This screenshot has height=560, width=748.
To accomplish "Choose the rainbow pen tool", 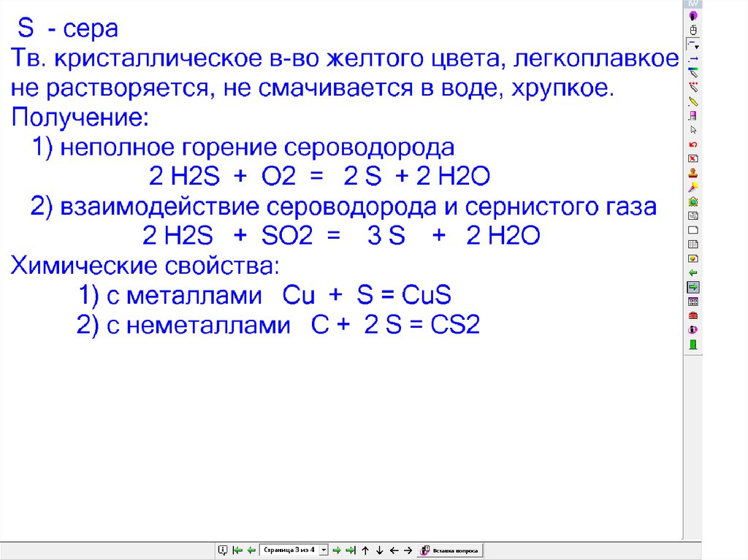I will coord(693,73).
